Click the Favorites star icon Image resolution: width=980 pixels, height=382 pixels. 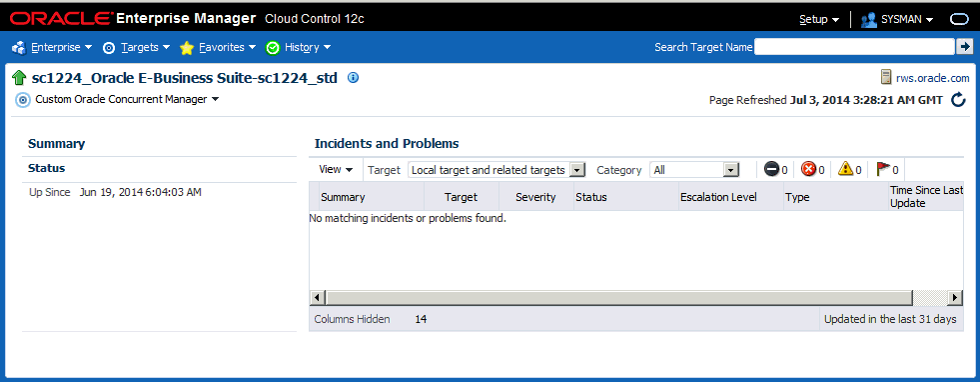pyautogui.click(x=186, y=48)
